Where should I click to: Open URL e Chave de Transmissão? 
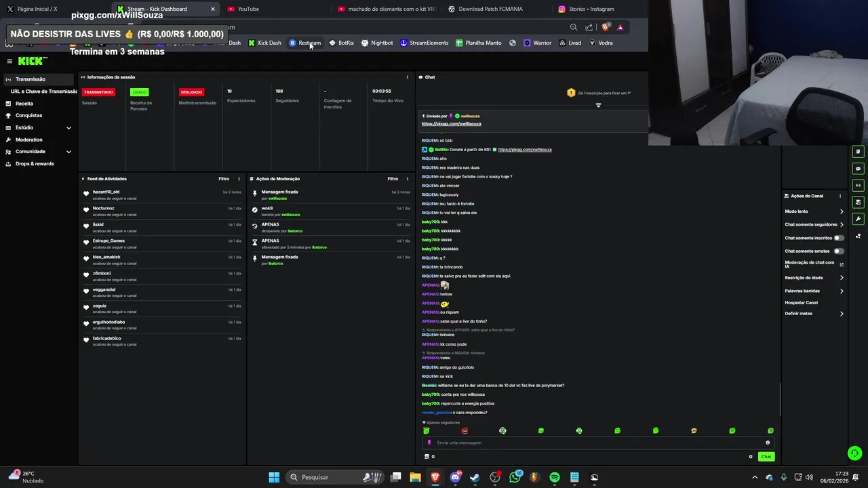click(44, 91)
